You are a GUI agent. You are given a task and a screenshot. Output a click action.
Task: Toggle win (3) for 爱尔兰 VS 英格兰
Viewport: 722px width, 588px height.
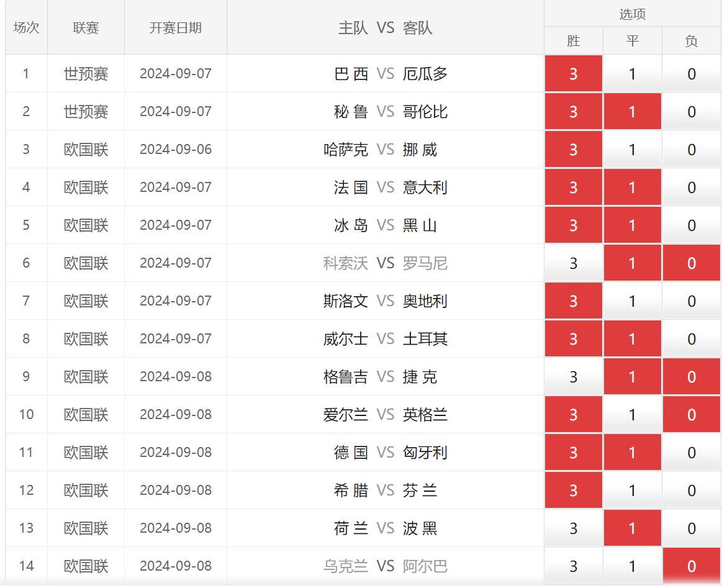pyautogui.click(x=573, y=414)
